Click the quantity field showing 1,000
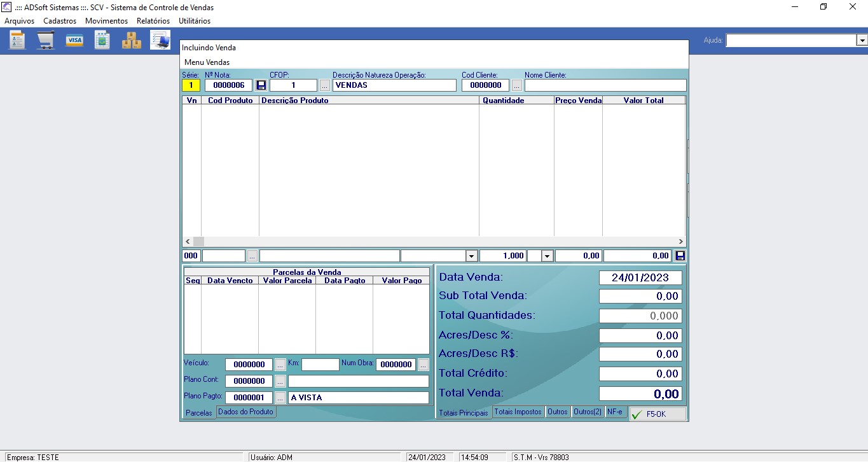This screenshot has width=868, height=462. point(502,256)
